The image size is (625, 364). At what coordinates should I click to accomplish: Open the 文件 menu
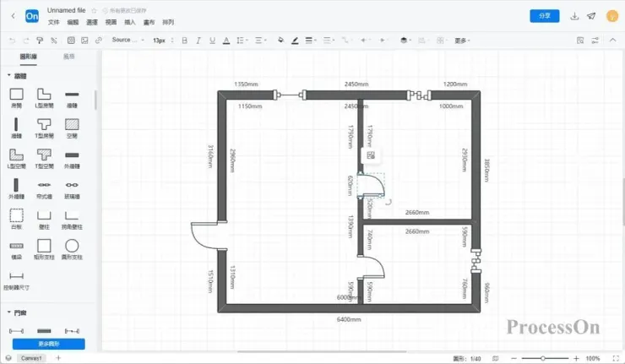tap(53, 22)
